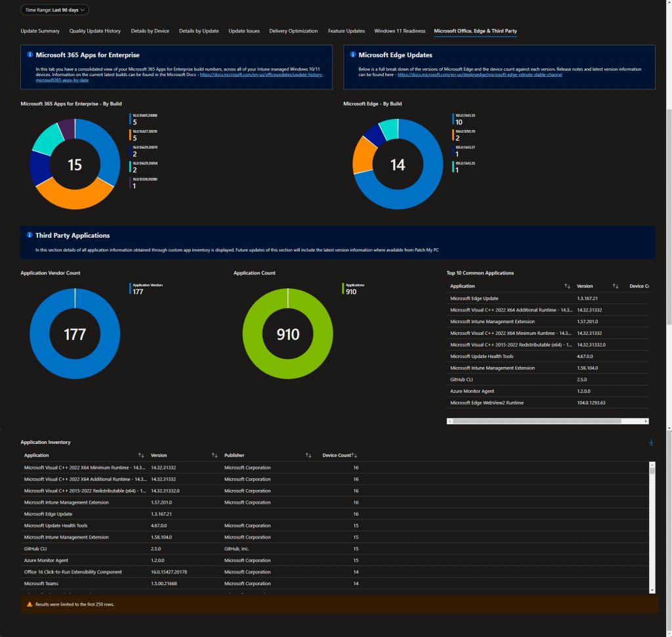Select the 16.0.15427.20210 build legend entry

pyautogui.click(x=144, y=135)
